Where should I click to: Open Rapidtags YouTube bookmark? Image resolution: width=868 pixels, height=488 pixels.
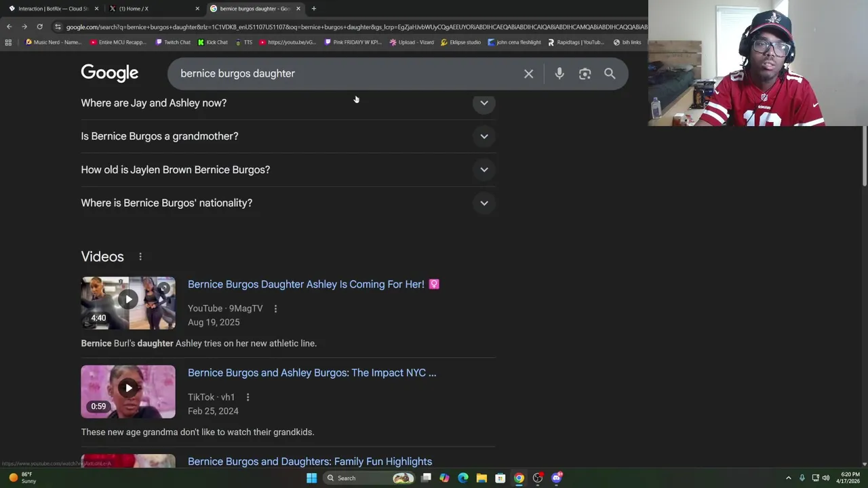pyautogui.click(x=576, y=42)
